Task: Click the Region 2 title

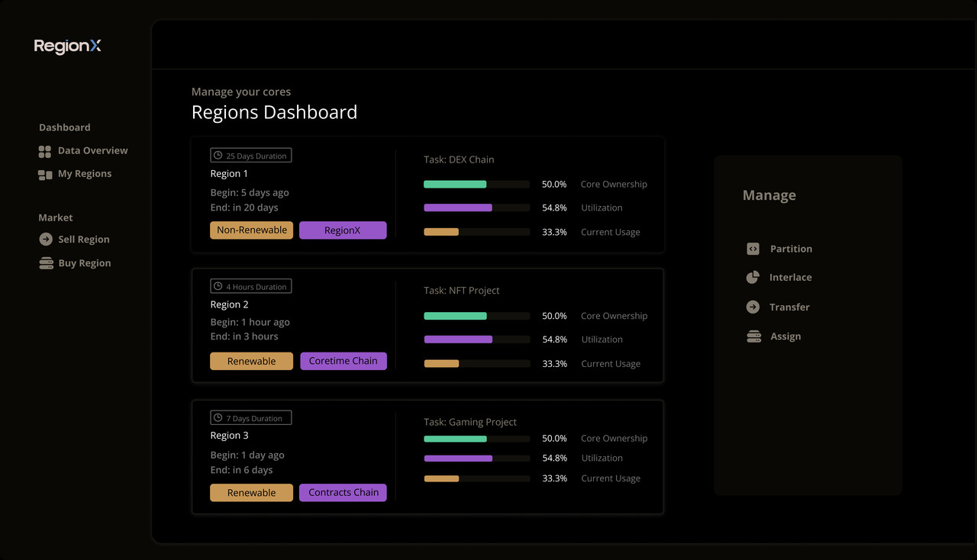Action: click(x=230, y=304)
